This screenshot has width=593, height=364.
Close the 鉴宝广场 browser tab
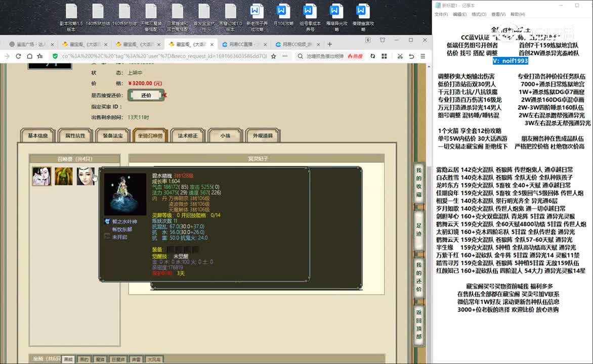[x=52, y=44]
